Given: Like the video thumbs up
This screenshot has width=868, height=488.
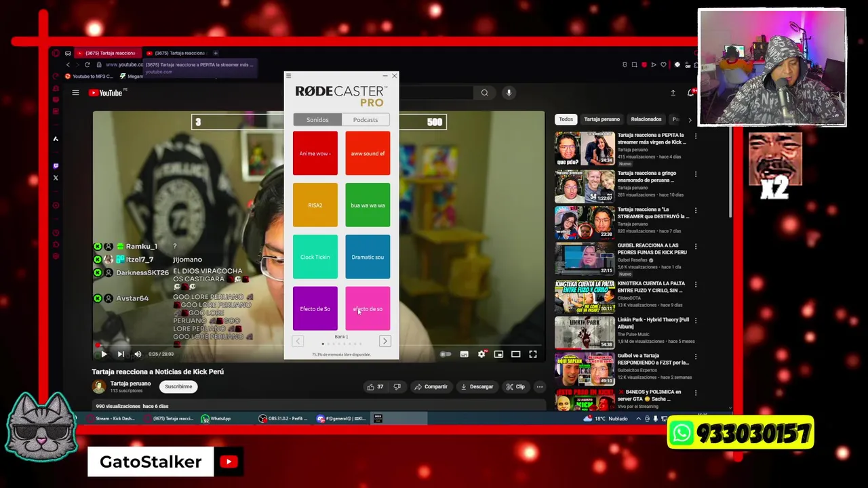Looking at the screenshot, I should 375,387.
